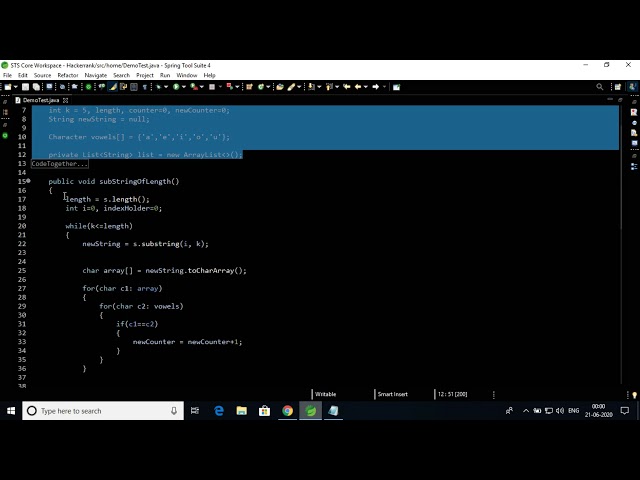Open the Navigate menu
The image size is (640, 480).
pyautogui.click(x=96, y=75)
